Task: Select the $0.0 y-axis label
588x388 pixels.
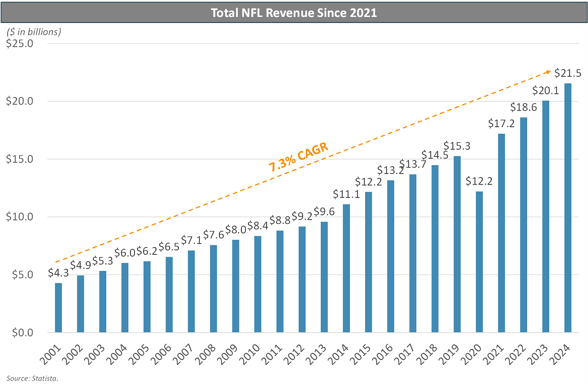Action: [22, 333]
